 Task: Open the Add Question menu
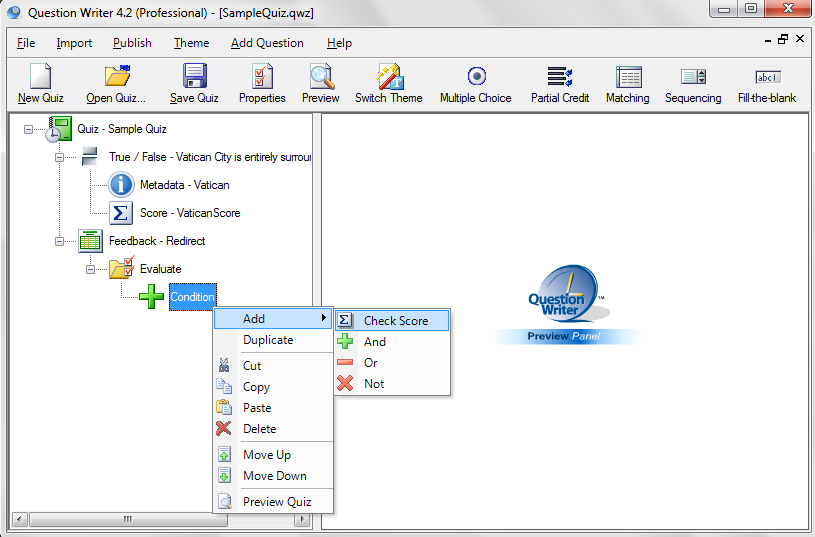(x=267, y=43)
